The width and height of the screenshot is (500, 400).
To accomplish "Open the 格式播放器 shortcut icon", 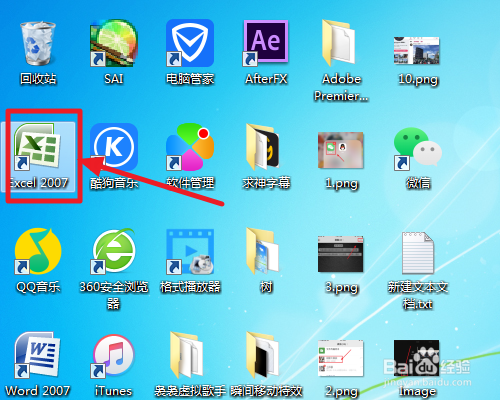I will click(x=190, y=251).
